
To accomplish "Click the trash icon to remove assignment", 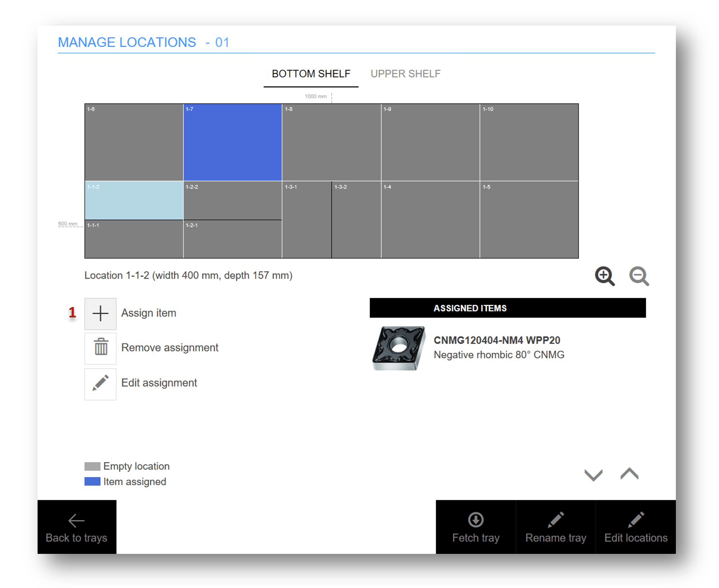I will click(x=100, y=348).
